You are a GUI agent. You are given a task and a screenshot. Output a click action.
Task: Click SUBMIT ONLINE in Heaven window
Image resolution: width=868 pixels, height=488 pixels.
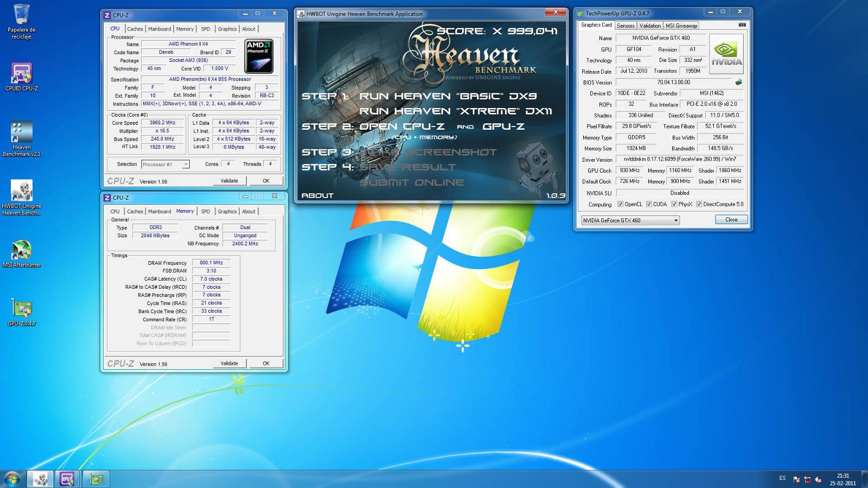click(x=412, y=182)
